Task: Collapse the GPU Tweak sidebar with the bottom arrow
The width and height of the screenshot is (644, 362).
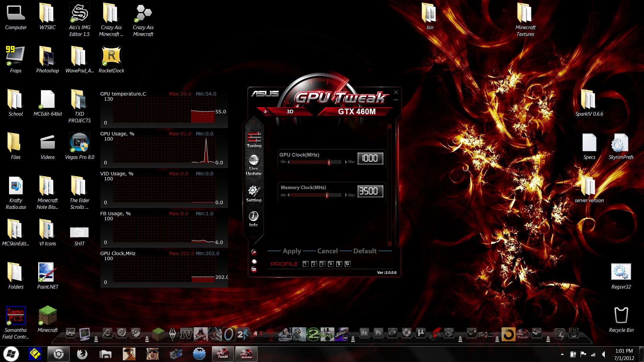Action: pos(254,238)
